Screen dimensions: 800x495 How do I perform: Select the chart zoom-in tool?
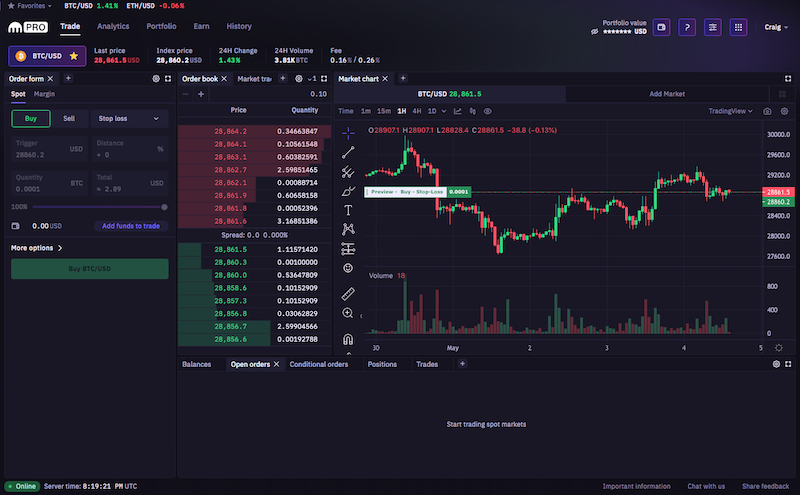[348, 313]
